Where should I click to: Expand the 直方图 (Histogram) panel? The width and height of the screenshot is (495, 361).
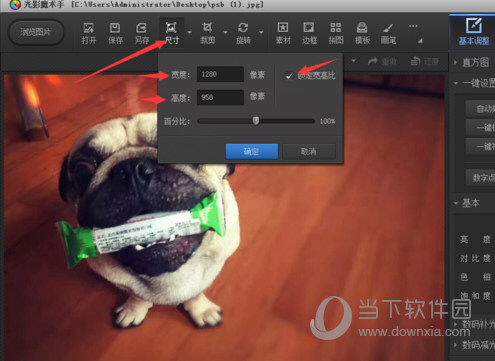pos(472,62)
